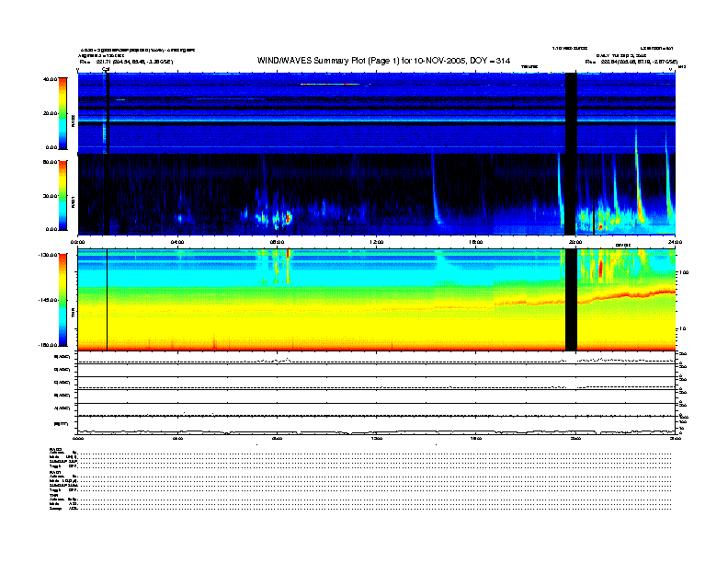
Task: Click the Rse position text at top left
Action: pos(126,62)
